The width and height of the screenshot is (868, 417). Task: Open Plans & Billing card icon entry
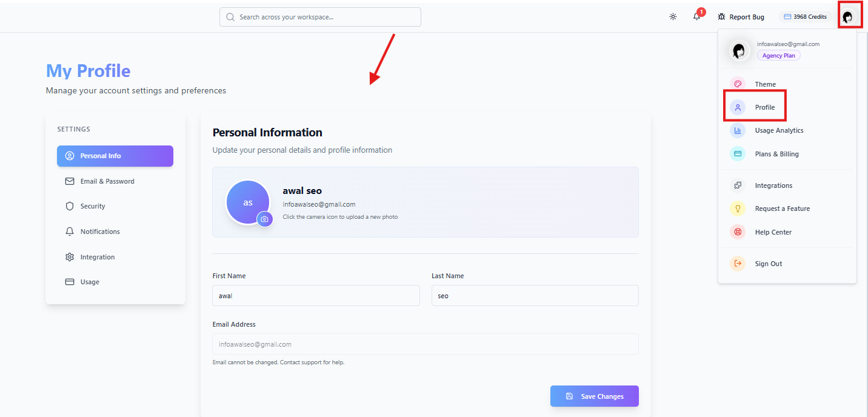pyautogui.click(x=738, y=154)
